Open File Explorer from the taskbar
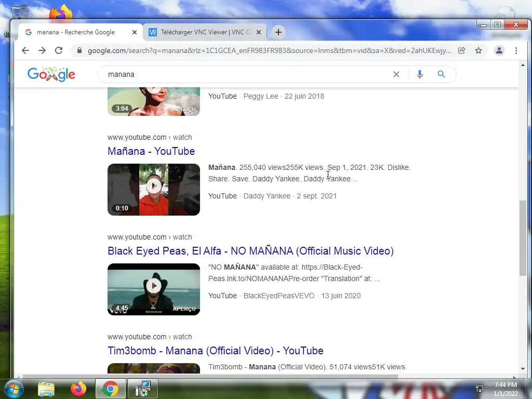 pos(46,389)
